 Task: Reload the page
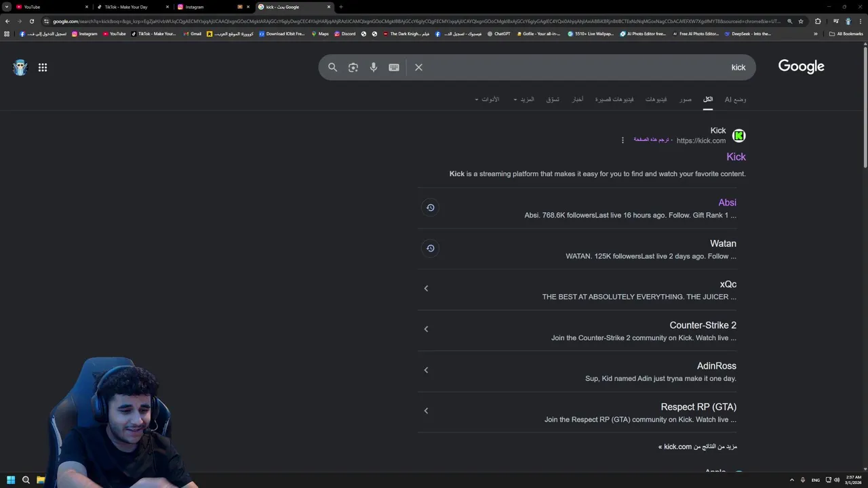(x=31, y=21)
